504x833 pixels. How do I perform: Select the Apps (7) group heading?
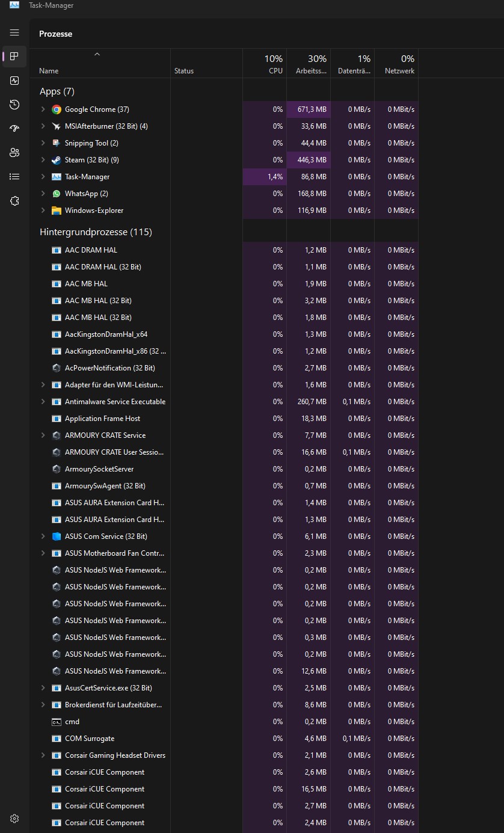[57, 91]
